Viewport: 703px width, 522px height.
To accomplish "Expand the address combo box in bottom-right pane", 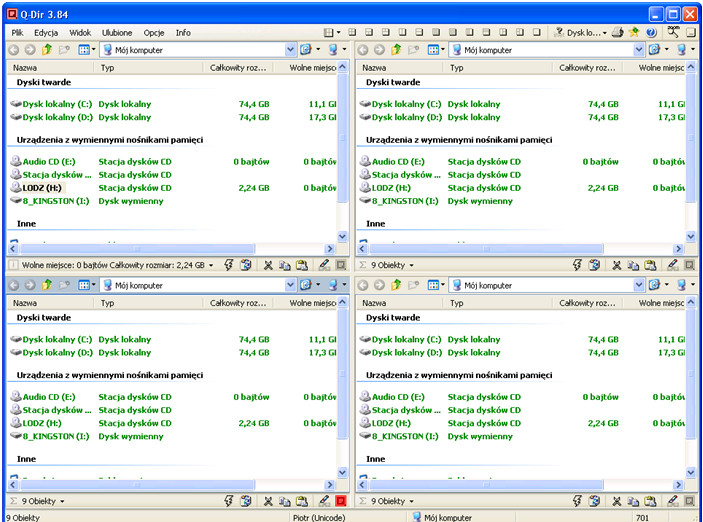I will coord(639,285).
